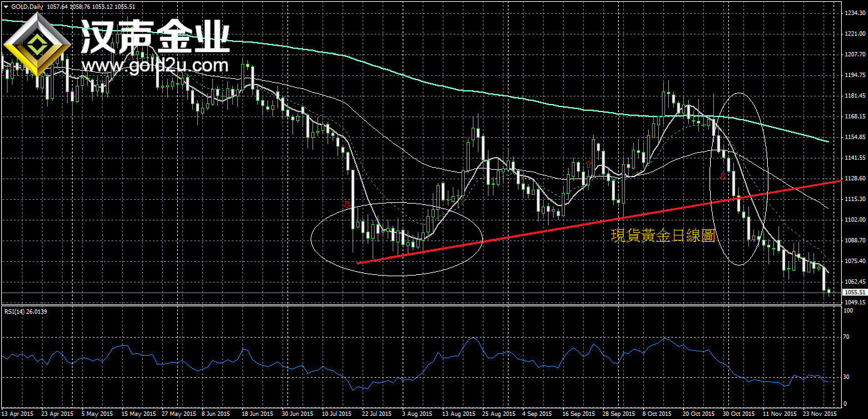Select the vertical ellipse around October candles
Image resolution: width=868 pixels, height=419 pixels.
[x=739, y=179]
